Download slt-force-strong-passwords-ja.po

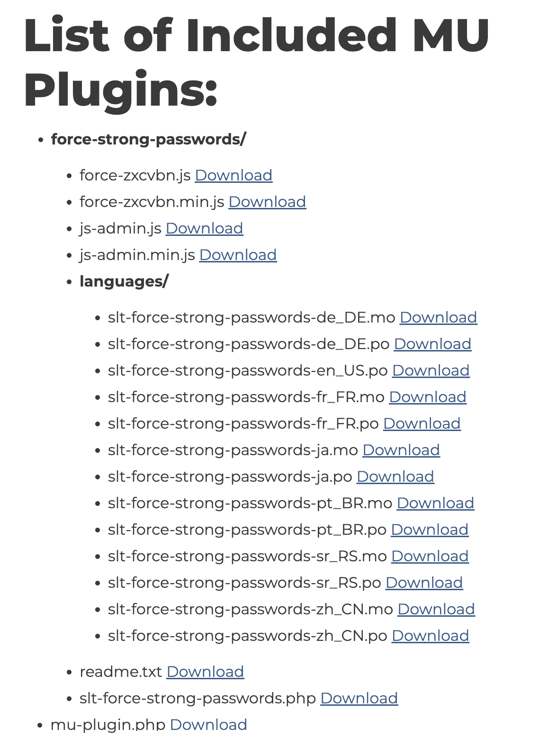click(395, 477)
